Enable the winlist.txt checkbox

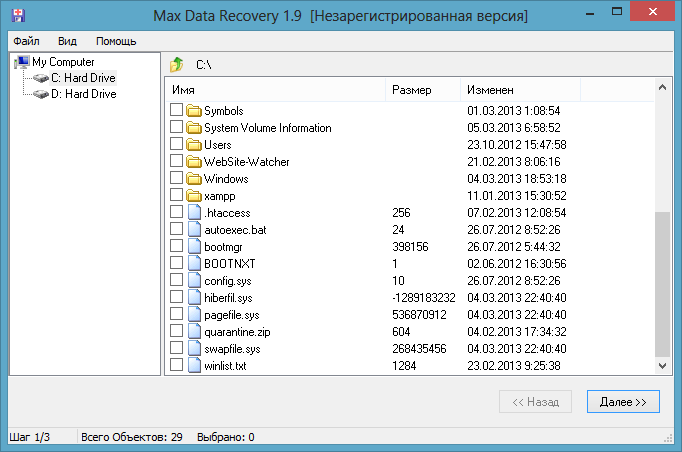(176, 364)
